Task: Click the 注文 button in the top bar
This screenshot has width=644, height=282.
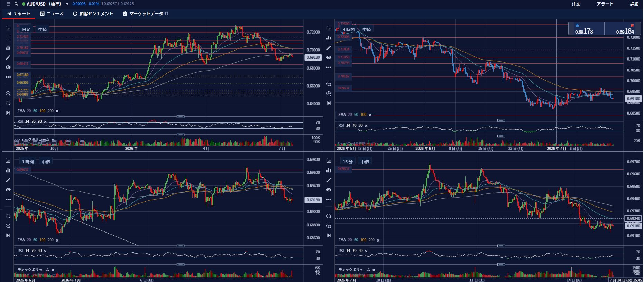Action: click(x=576, y=4)
